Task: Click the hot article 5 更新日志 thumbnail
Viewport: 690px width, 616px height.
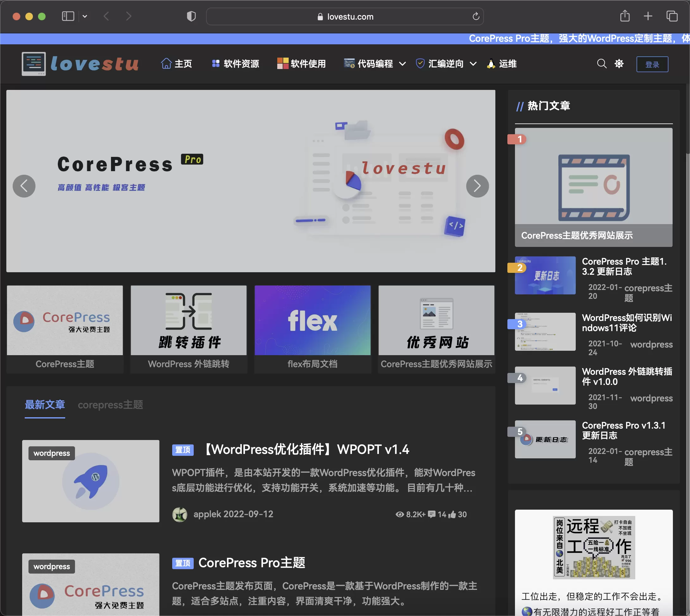Action: coord(545,439)
